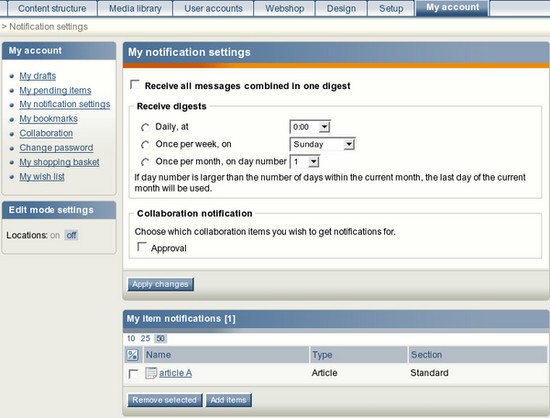Click the Remove selected button

(x=165, y=400)
